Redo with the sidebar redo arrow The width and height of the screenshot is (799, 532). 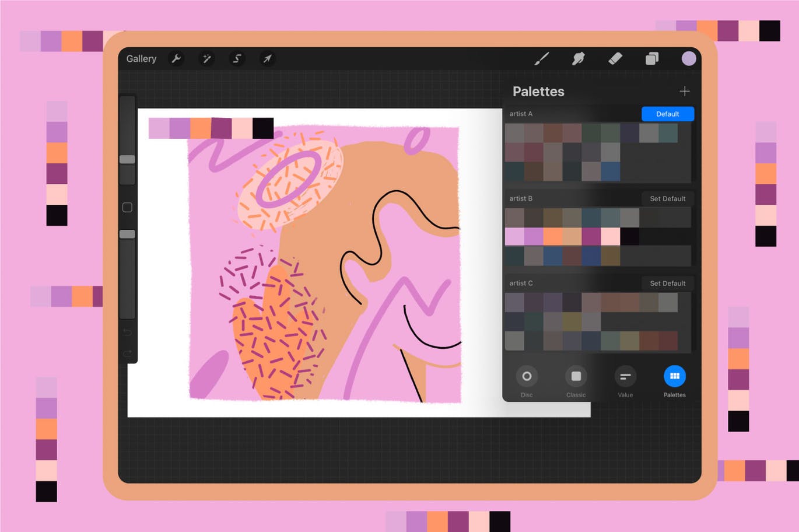(127, 353)
